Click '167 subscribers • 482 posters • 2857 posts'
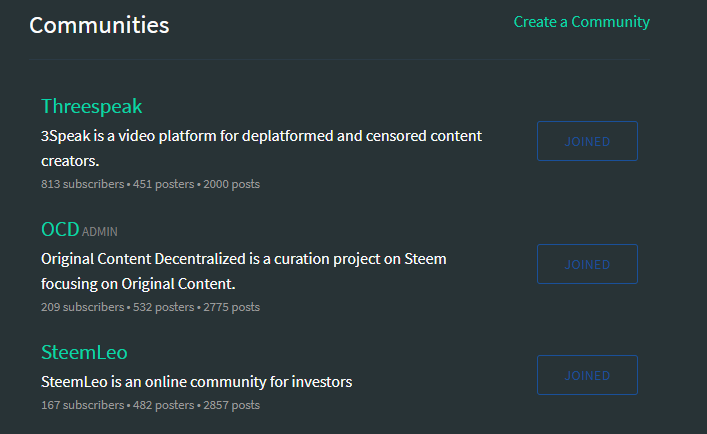 click(x=151, y=405)
